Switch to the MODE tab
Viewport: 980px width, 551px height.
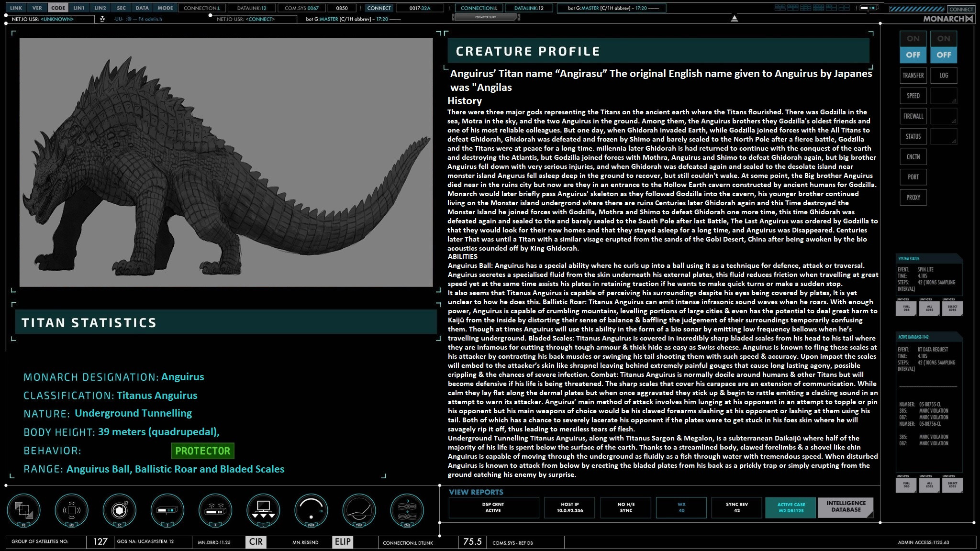click(165, 8)
